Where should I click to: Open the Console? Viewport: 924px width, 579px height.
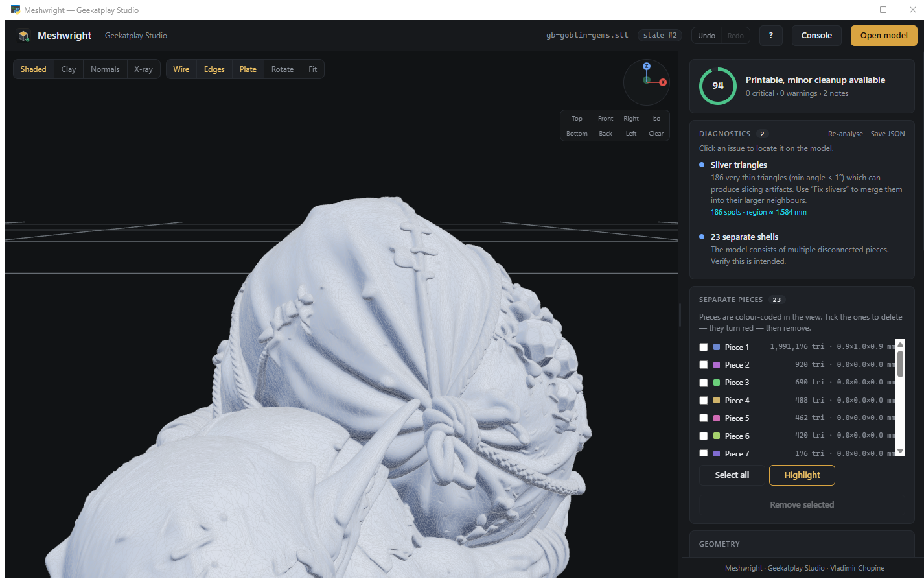pyautogui.click(x=816, y=36)
